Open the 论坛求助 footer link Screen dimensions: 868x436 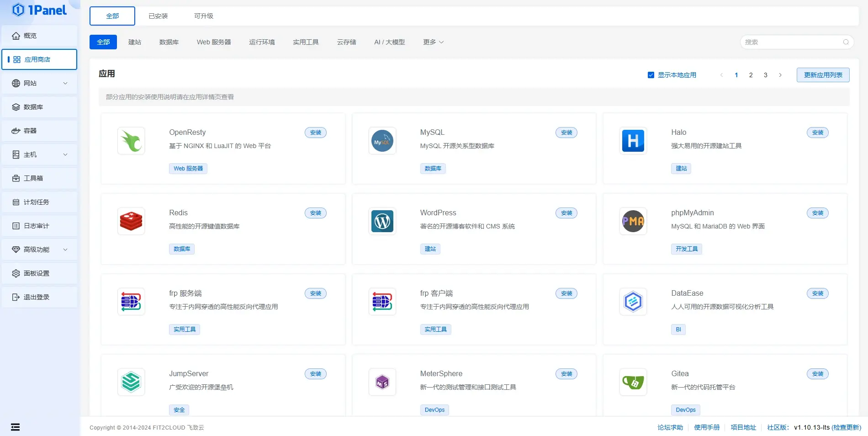[670, 427]
